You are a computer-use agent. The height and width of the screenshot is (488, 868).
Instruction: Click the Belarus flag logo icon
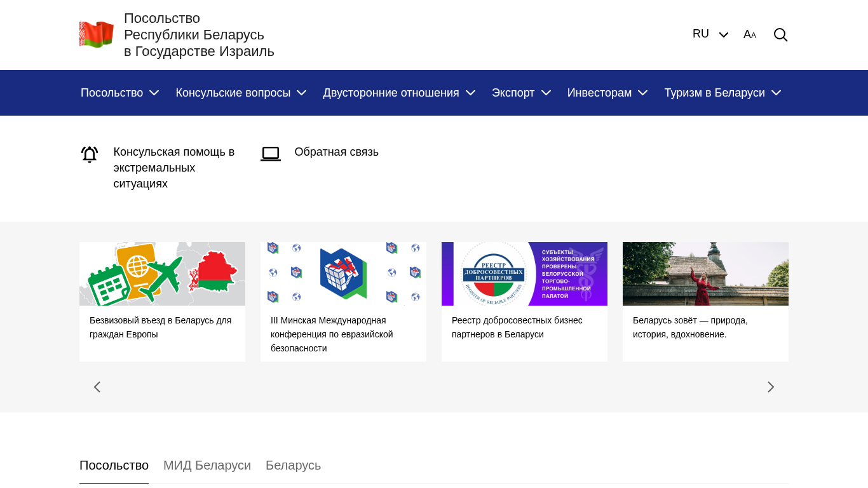point(97,34)
